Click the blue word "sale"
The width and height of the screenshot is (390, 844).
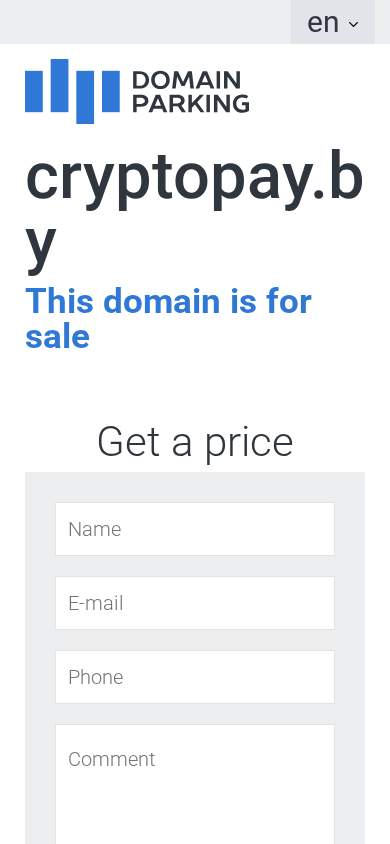[57, 336]
